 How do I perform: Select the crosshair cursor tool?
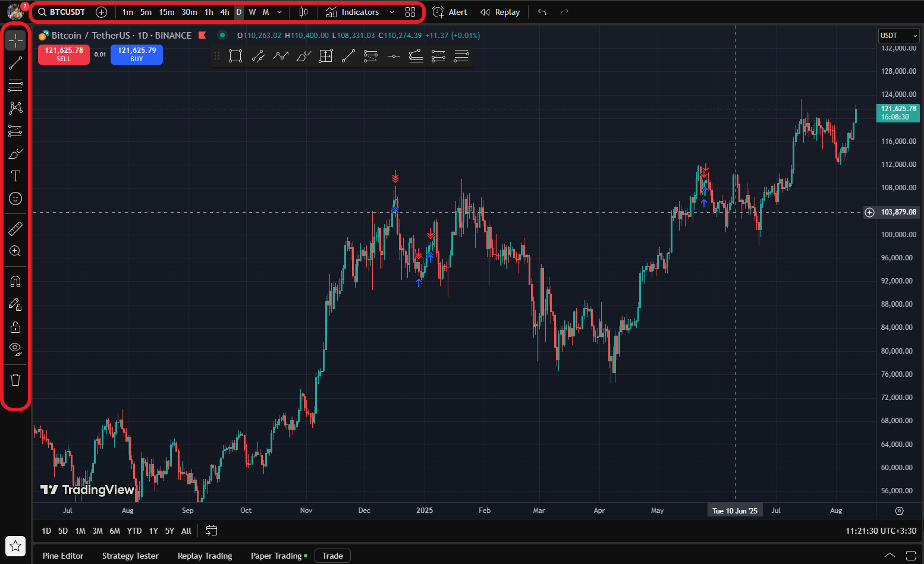tap(15, 40)
